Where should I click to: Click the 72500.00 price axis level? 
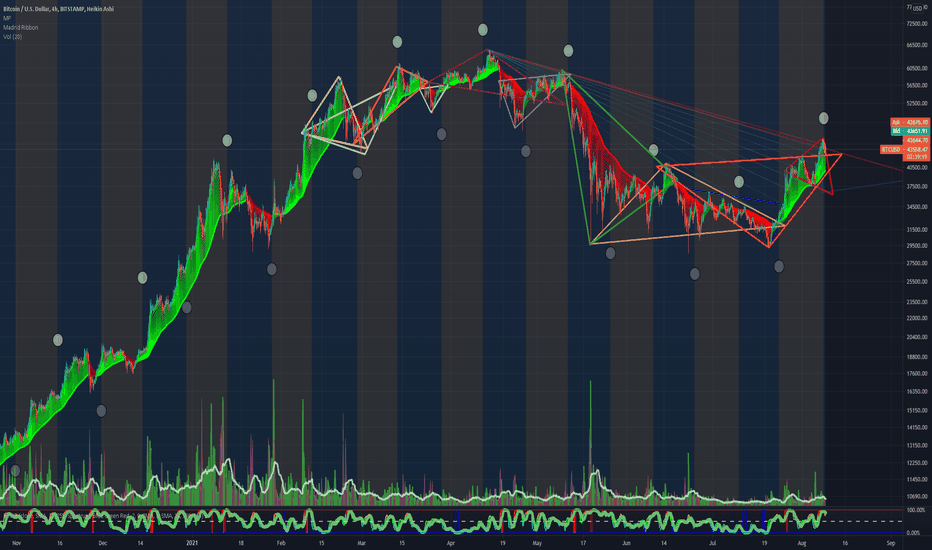tap(918, 24)
